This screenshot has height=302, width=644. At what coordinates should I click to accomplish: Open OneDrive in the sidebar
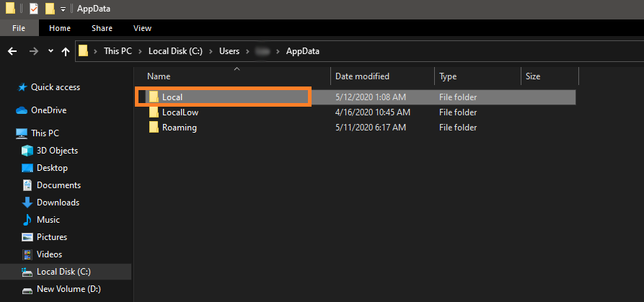click(x=48, y=110)
